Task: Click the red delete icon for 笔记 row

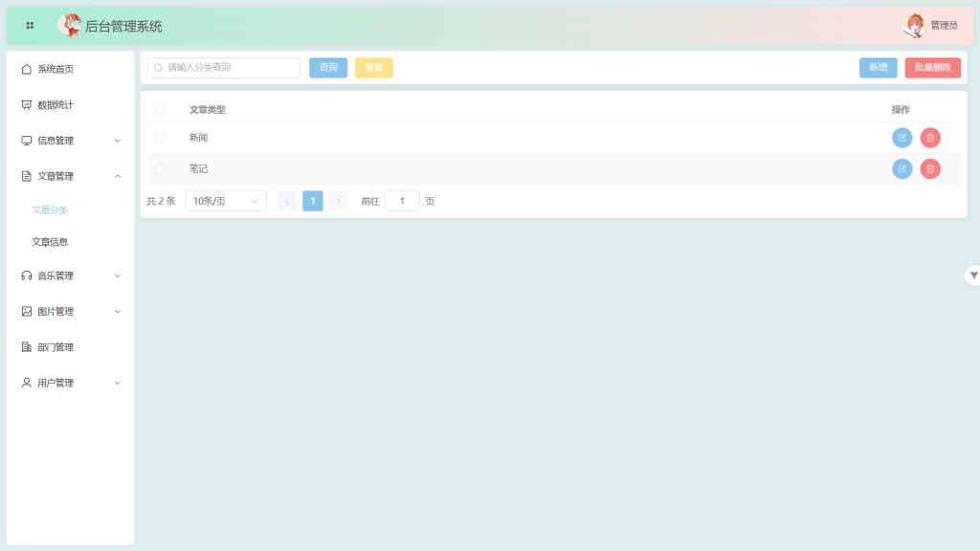Action: point(930,169)
